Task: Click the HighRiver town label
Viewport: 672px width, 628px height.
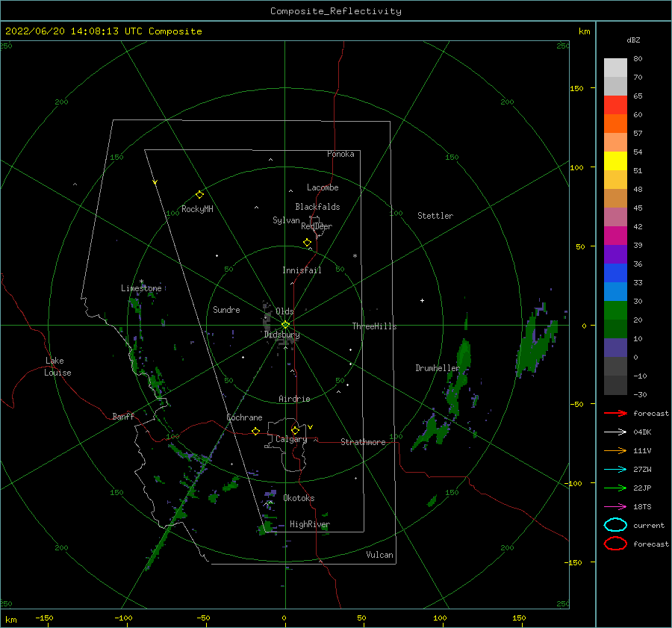Action: click(310, 524)
